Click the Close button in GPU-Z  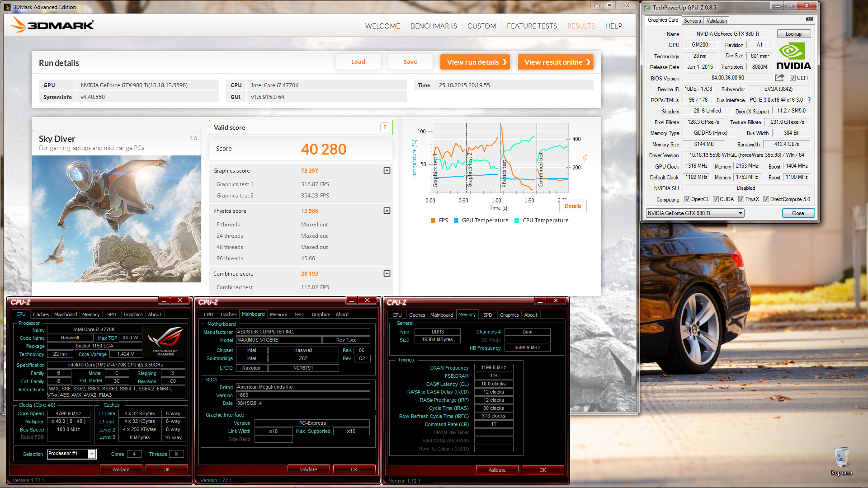pyautogui.click(x=798, y=213)
